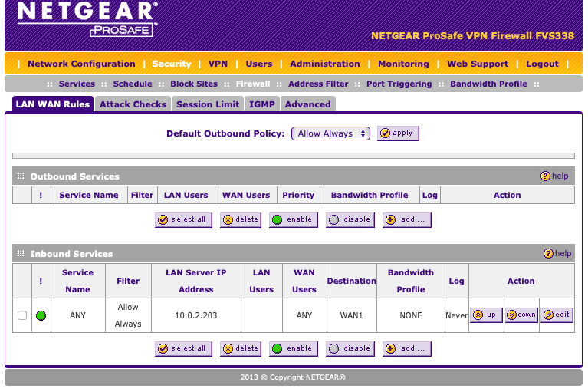Apply the default outbound policy
The height and width of the screenshot is (392, 588).
coord(397,133)
